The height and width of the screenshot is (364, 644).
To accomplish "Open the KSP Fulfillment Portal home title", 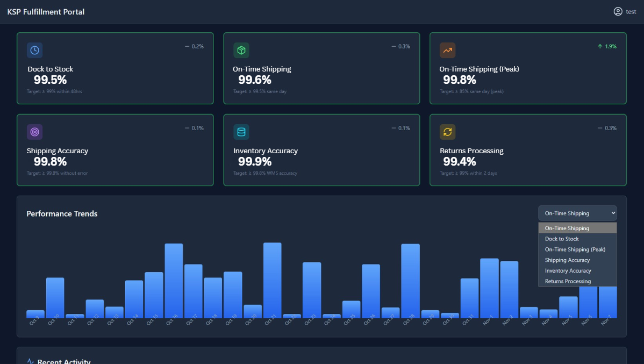I will (x=46, y=12).
